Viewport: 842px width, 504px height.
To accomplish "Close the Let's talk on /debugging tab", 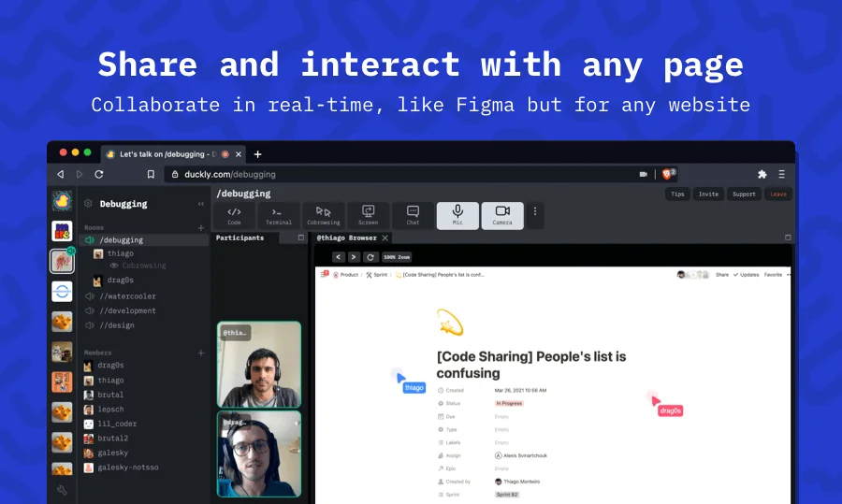I will [239, 154].
